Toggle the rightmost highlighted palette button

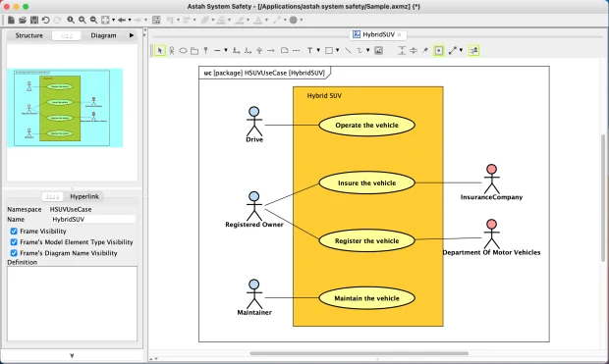click(x=473, y=50)
